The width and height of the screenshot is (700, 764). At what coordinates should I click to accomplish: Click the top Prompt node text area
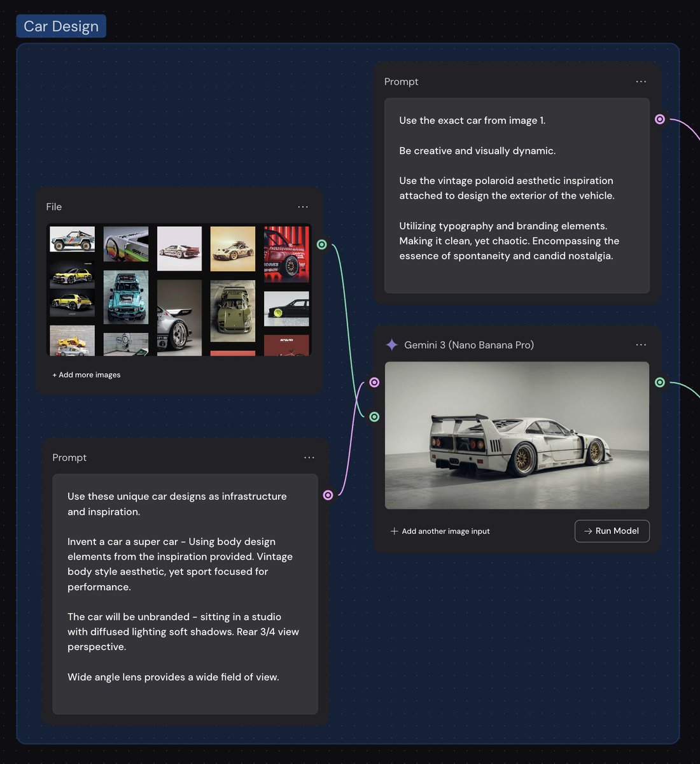(x=517, y=195)
